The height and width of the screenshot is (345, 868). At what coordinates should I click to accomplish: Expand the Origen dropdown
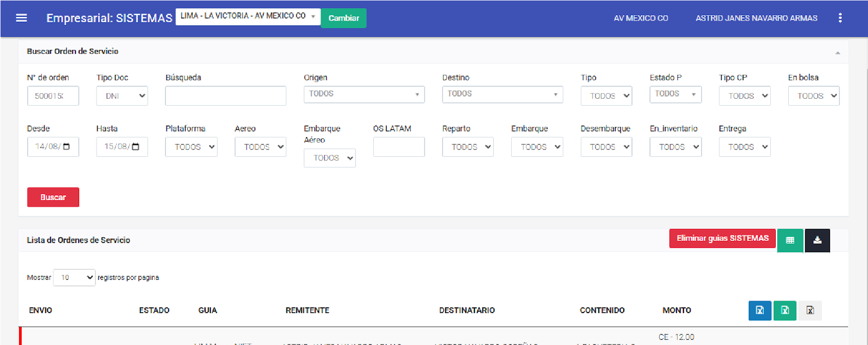point(364,94)
